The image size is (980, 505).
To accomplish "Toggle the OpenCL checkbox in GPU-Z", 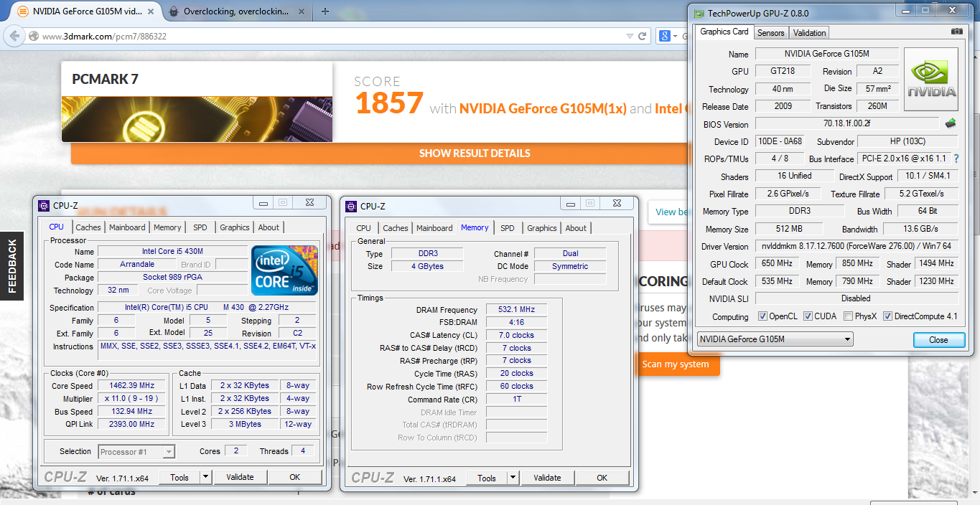I will [x=762, y=316].
